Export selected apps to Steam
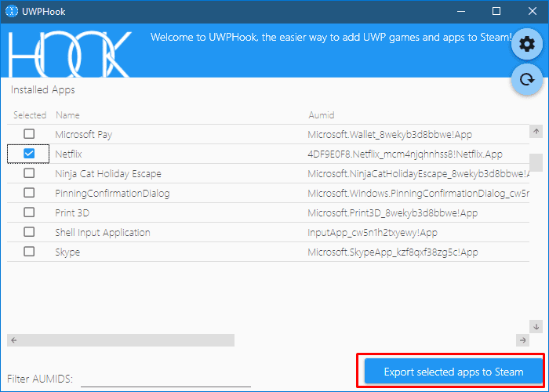549x392 pixels. 453,372
